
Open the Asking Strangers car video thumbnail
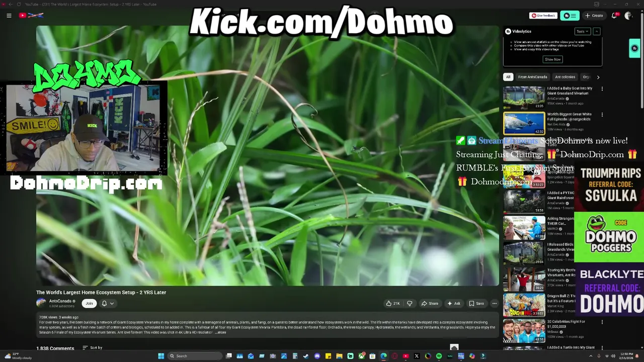[x=524, y=227]
